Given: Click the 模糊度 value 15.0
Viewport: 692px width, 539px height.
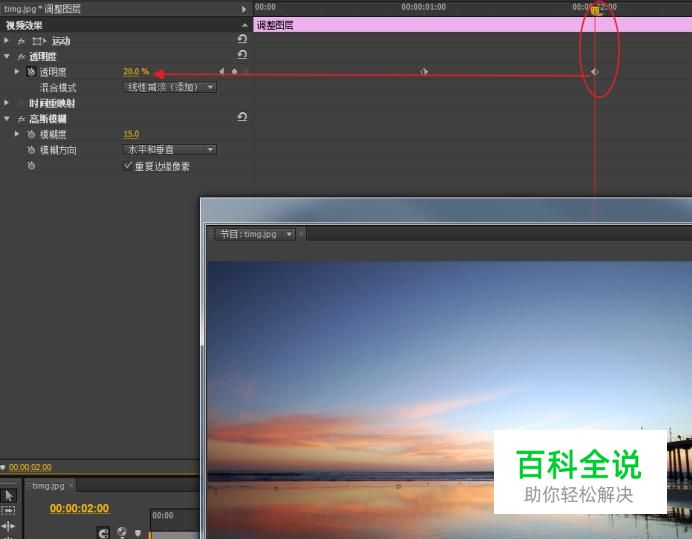Looking at the screenshot, I should point(131,134).
